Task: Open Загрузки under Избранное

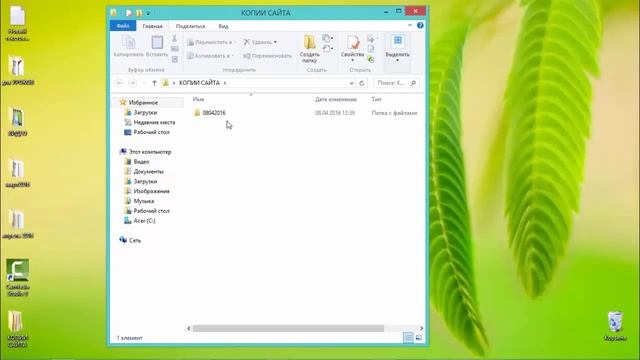Action: [145, 112]
